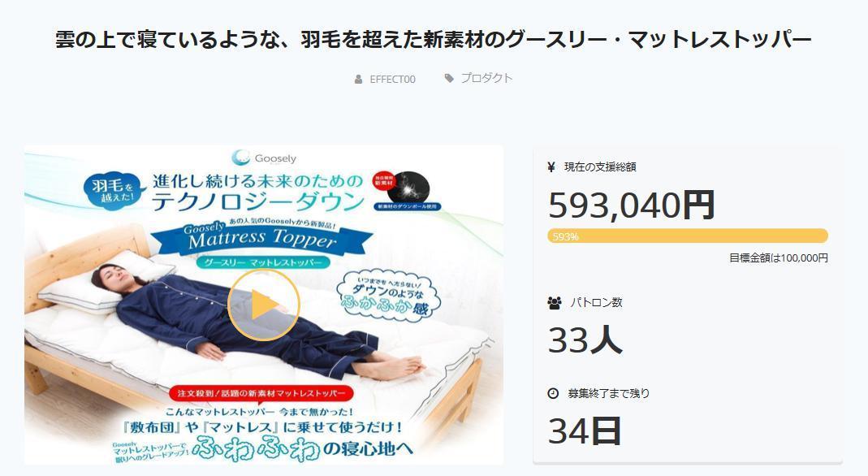
Task: Click the yen icon by 現在の支援総額
Action: pos(551,167)
